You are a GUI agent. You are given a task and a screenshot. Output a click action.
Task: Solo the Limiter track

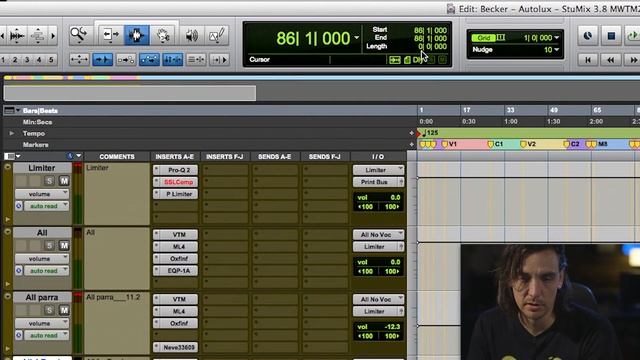click(x=49, y=181)
